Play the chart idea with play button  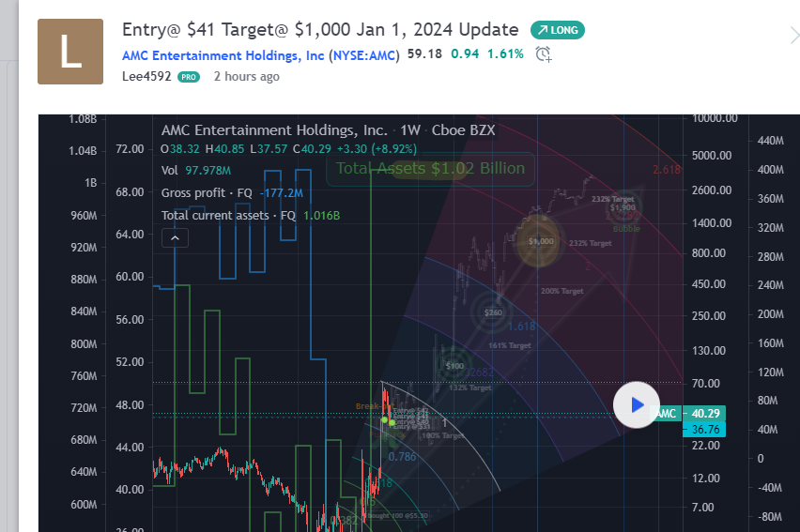(x=637, y=405)
